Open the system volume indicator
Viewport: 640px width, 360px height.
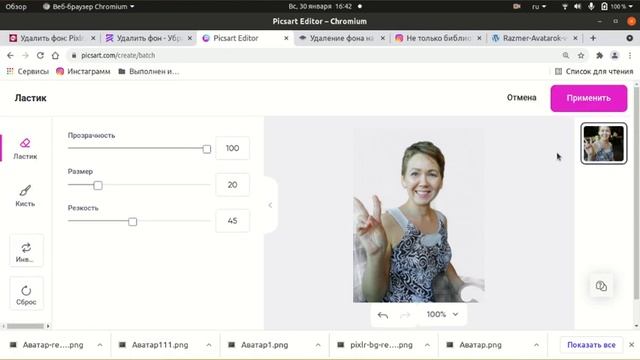578,7
